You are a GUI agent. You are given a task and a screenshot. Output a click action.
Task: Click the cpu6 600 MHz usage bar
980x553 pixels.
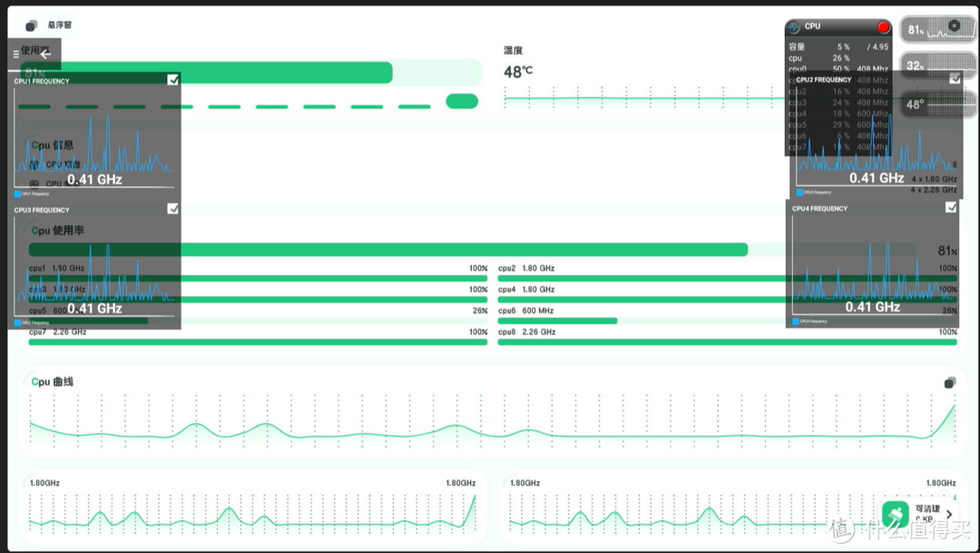[x=728, y=321]
